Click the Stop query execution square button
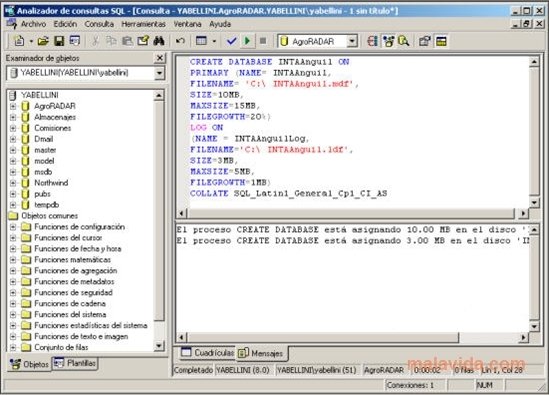549x395 pixels. click(x=263, y=41)
